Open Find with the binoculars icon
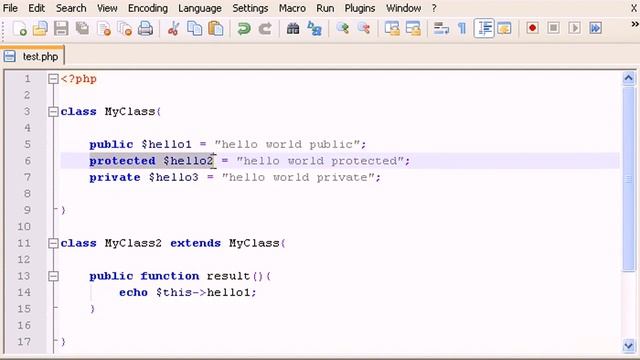This screenshot has height=360, width=640. 293,29
